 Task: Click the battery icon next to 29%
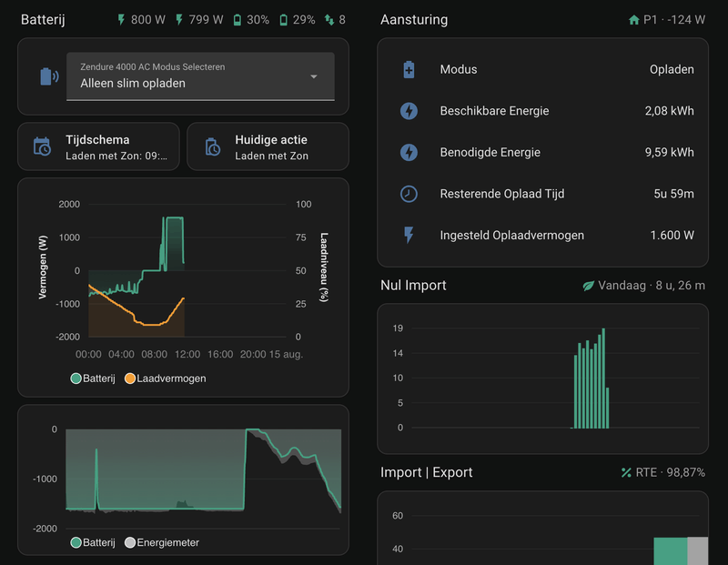[283, 20]
